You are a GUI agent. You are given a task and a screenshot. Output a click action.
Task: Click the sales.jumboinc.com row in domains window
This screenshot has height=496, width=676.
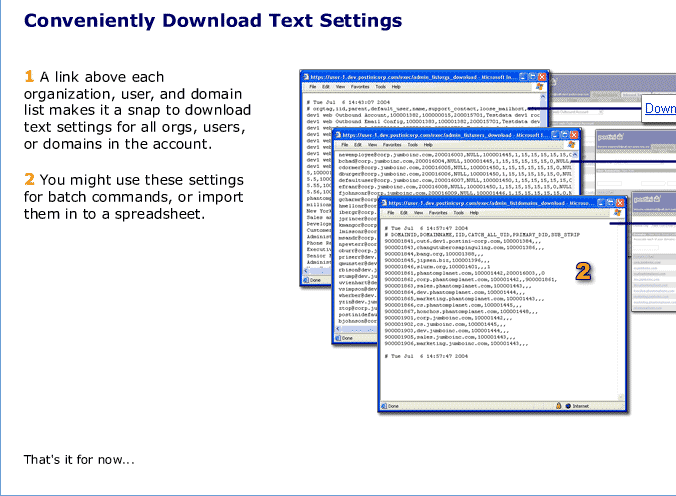450,337
